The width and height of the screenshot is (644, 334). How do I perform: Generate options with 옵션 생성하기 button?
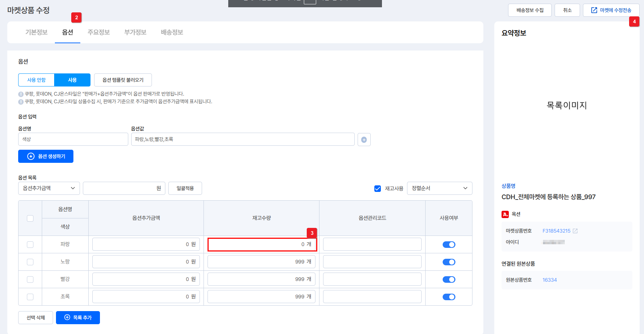tap(46, 156)
